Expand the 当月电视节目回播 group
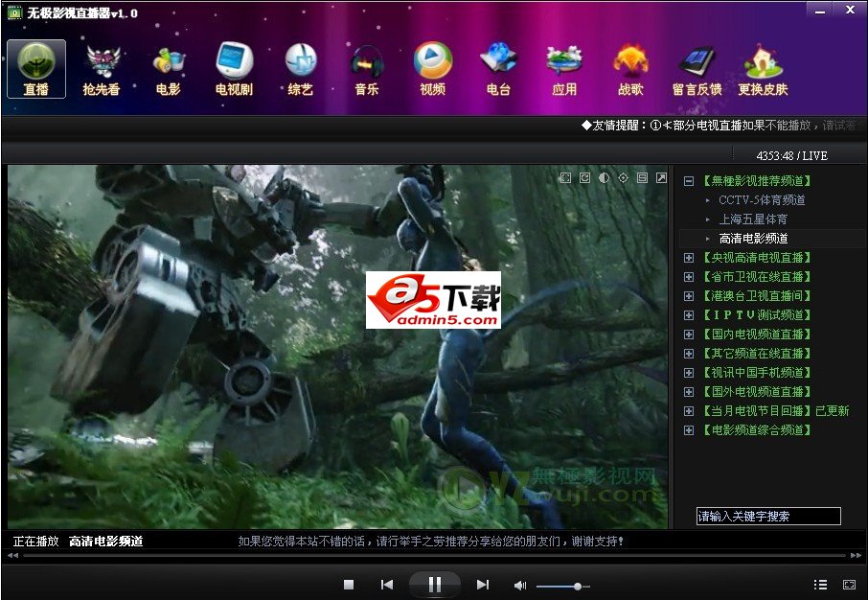This screenshot has width=868, height=600. (689, 411)
